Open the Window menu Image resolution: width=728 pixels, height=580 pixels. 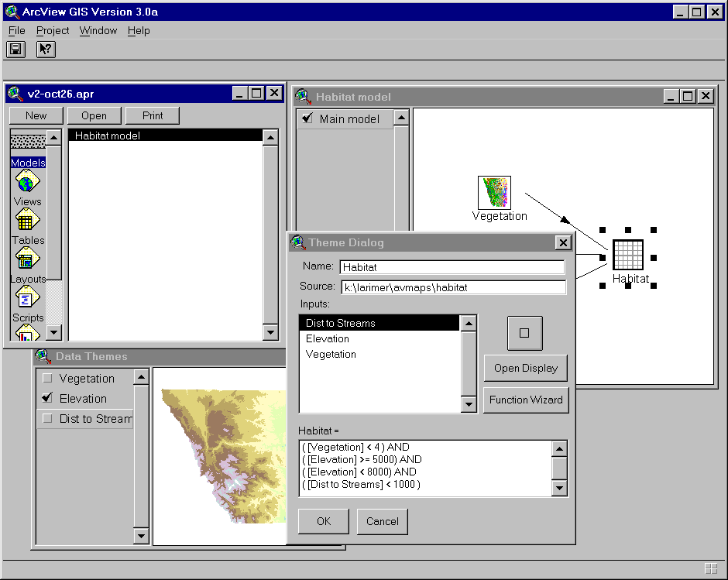point(98,30)
